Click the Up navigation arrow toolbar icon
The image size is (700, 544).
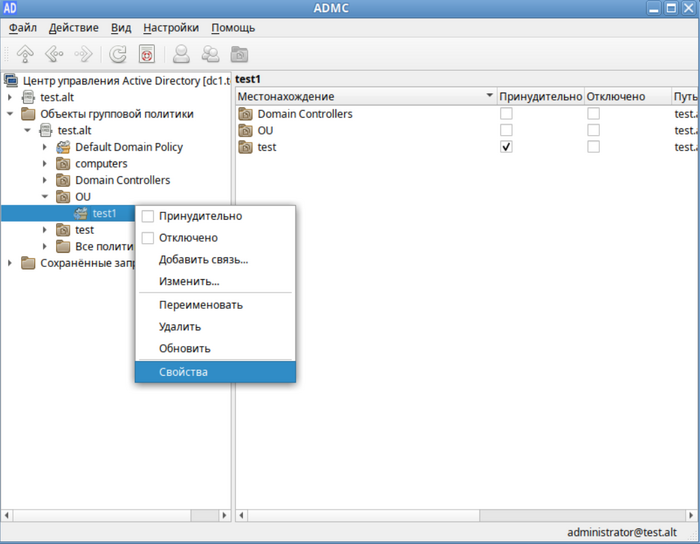click(x=25, y=54)
